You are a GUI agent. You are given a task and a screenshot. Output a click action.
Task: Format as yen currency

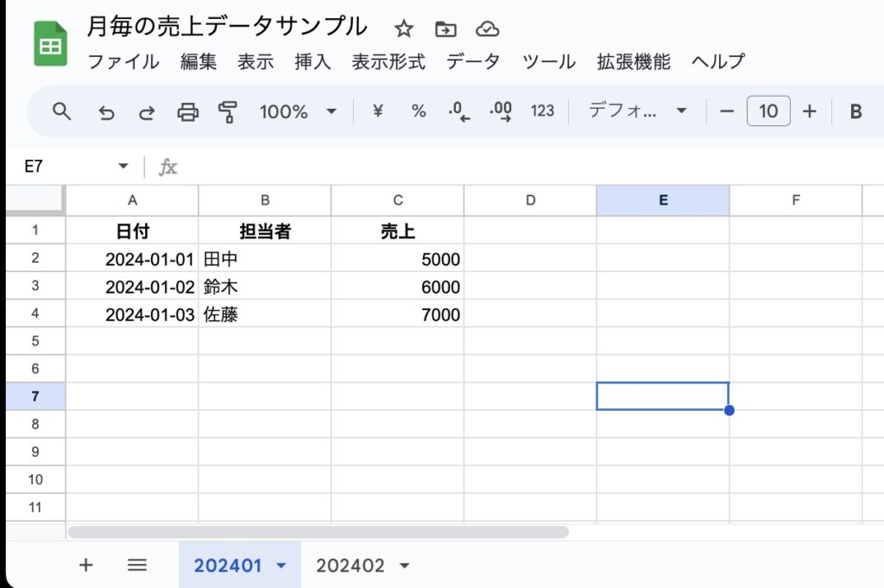(377, 111)
